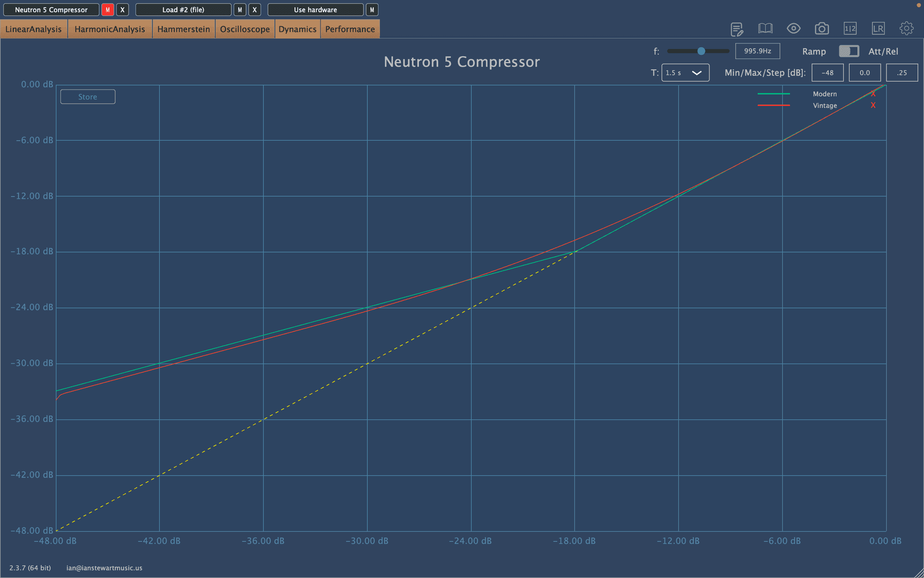The image size is (924, 578).
Task: Open the LinearAnalysis tab
Action: [33, 29]
